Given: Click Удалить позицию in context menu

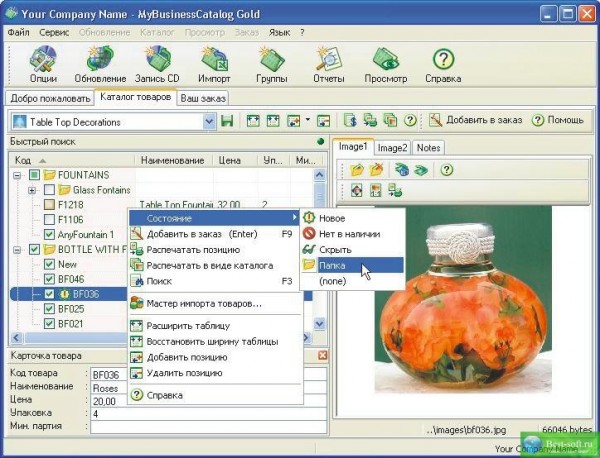Looking at the screenshot, I should point(214,373).
